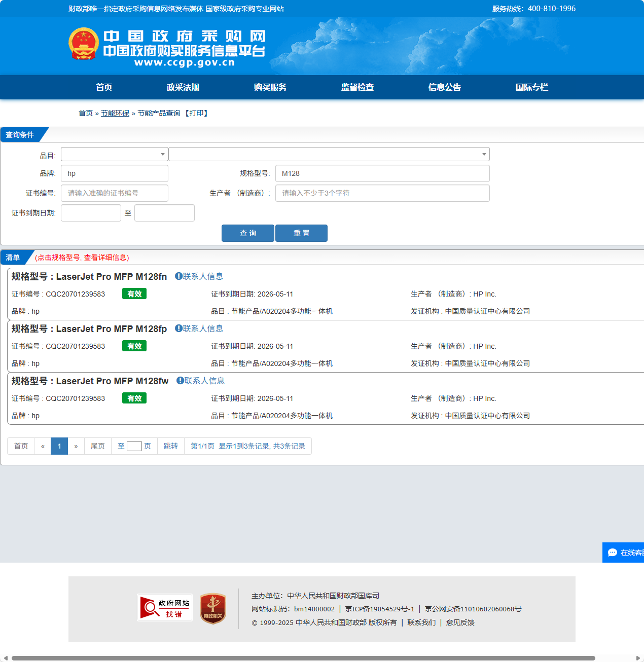Open 购买服务 navigation menu

coord(270,87)
